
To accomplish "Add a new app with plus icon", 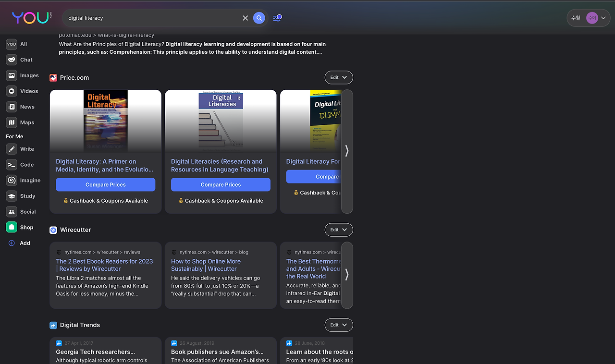I will [x=12, y=243].
